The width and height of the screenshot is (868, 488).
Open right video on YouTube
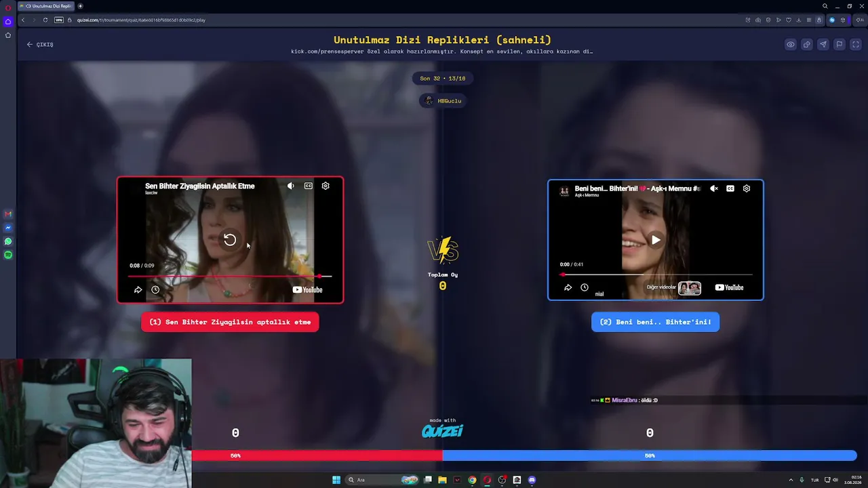(729, 287)
